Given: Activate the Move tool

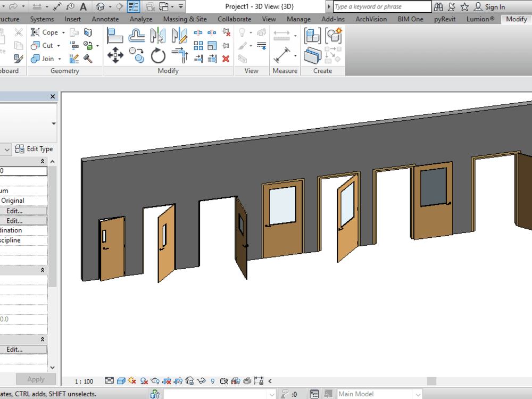Looking at the screenshot, I should click(x=114, y=55).
